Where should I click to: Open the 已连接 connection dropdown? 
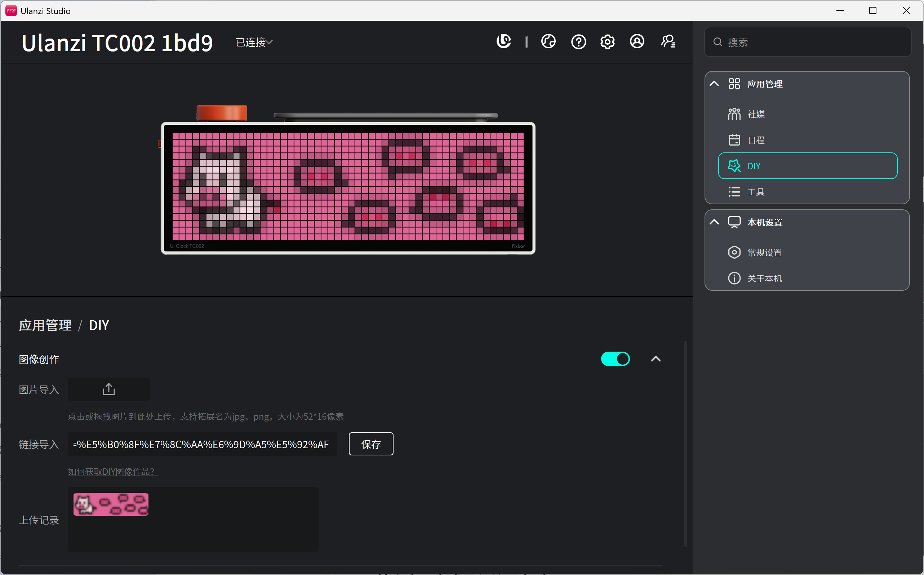coord(254,42)
